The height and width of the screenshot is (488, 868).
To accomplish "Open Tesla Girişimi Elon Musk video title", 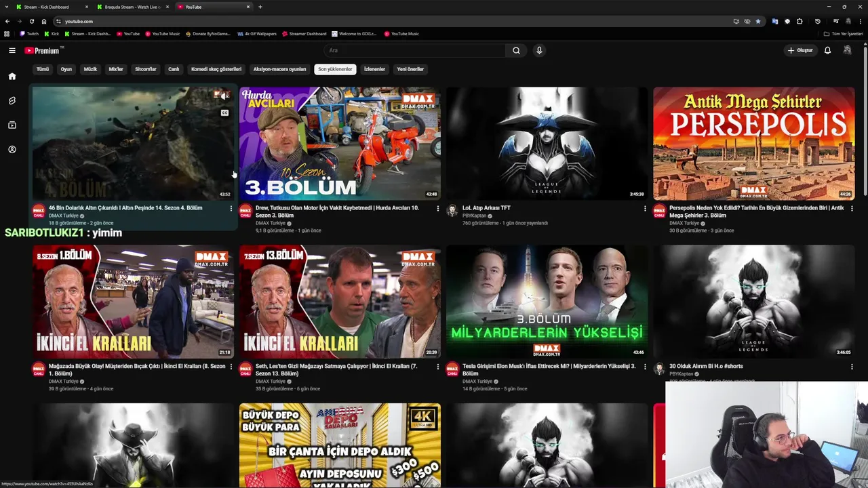I will click(x=549, y=369).
